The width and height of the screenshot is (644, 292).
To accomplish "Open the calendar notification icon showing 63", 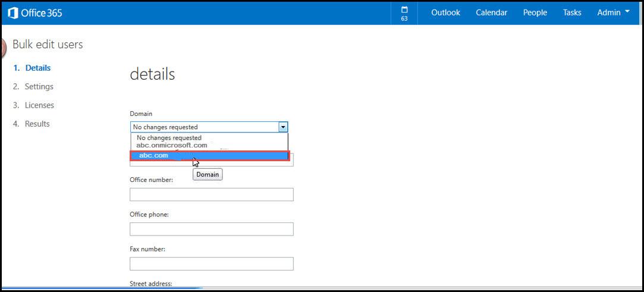I will tap(404, 13).
